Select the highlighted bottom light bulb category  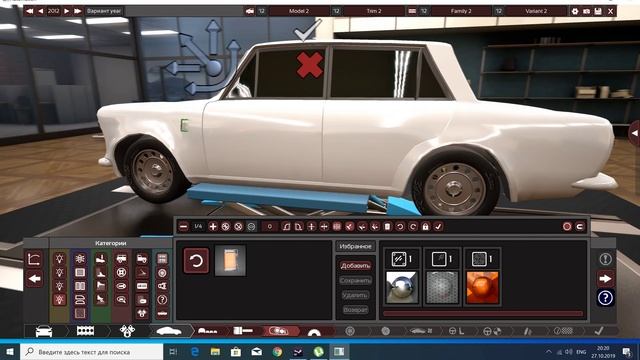point(60,300)
